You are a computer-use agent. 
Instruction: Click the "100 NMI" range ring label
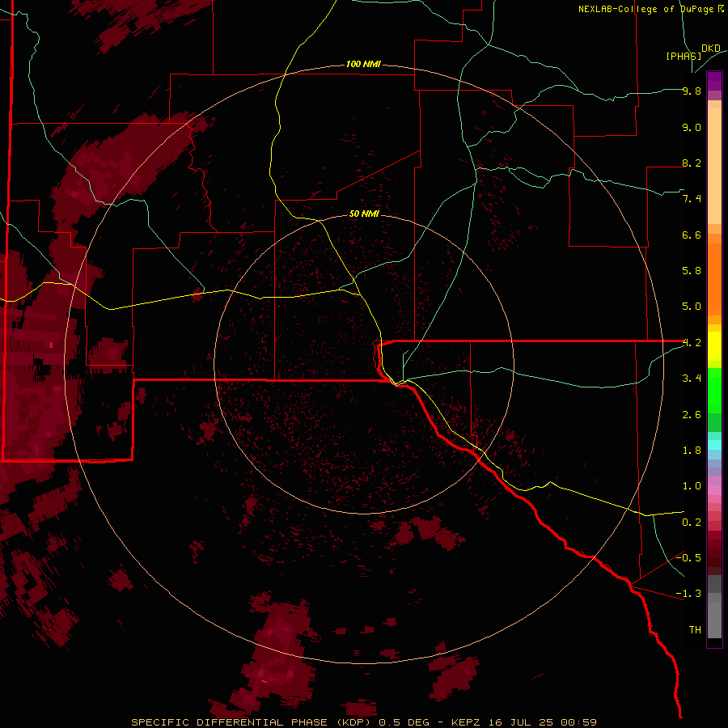tap(363, 64)
